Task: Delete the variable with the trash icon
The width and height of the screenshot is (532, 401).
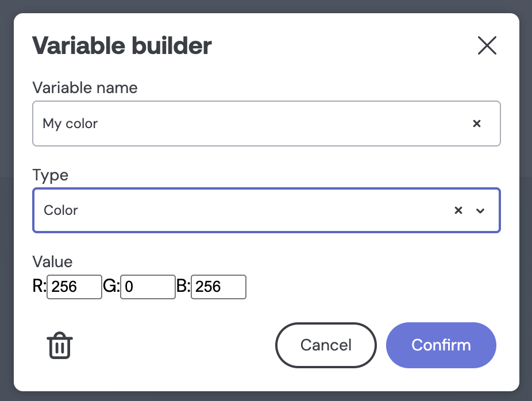Action: click(60, 345)
